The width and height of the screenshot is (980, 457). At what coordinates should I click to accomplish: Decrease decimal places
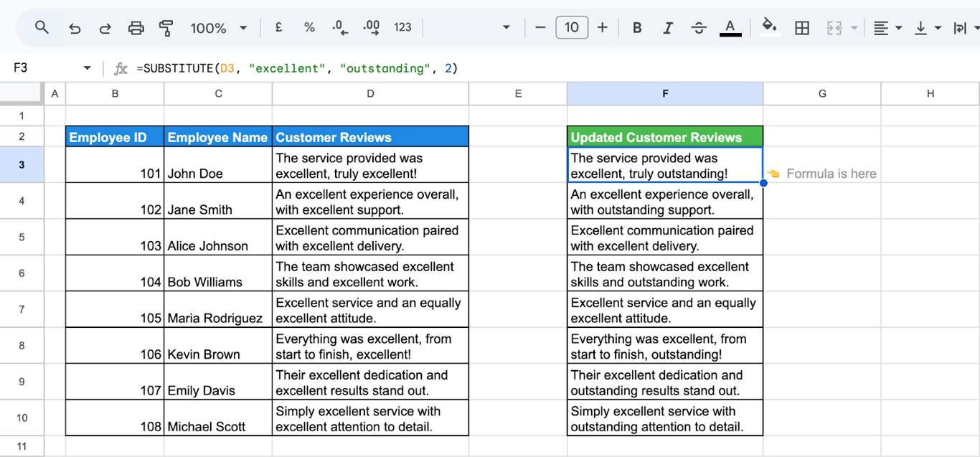coord(340,27)
